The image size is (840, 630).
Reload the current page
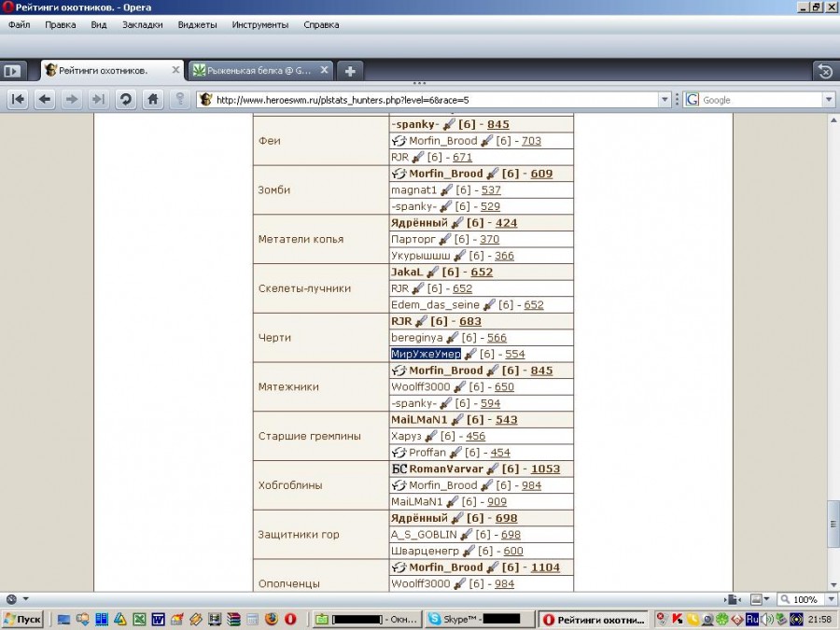coord(125,100)
